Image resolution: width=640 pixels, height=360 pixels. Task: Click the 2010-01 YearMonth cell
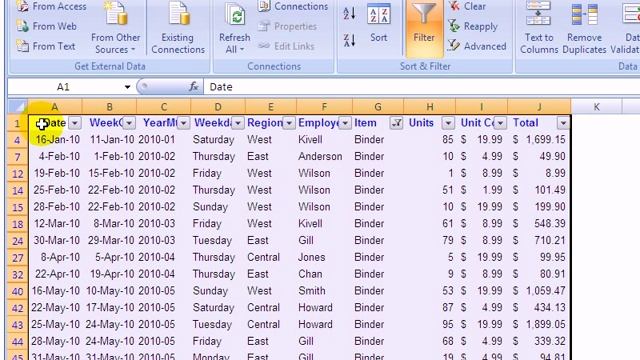coord(164,140)
